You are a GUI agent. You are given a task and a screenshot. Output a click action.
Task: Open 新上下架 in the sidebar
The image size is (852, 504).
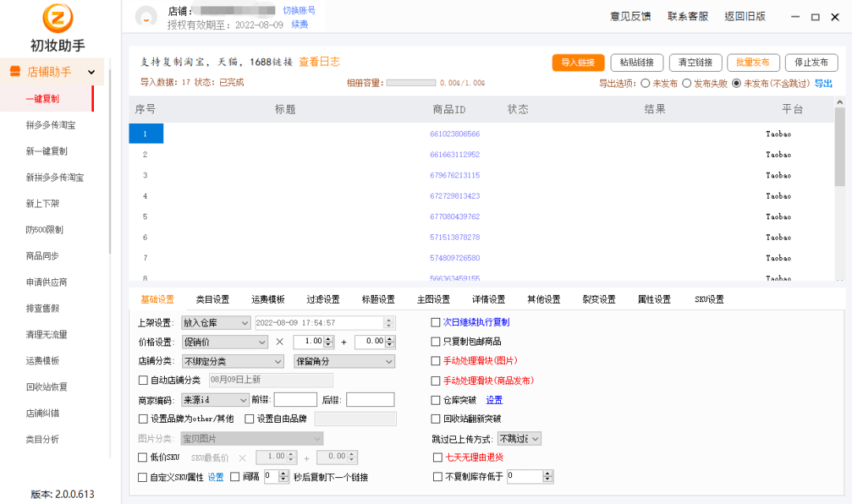(43, 203)
